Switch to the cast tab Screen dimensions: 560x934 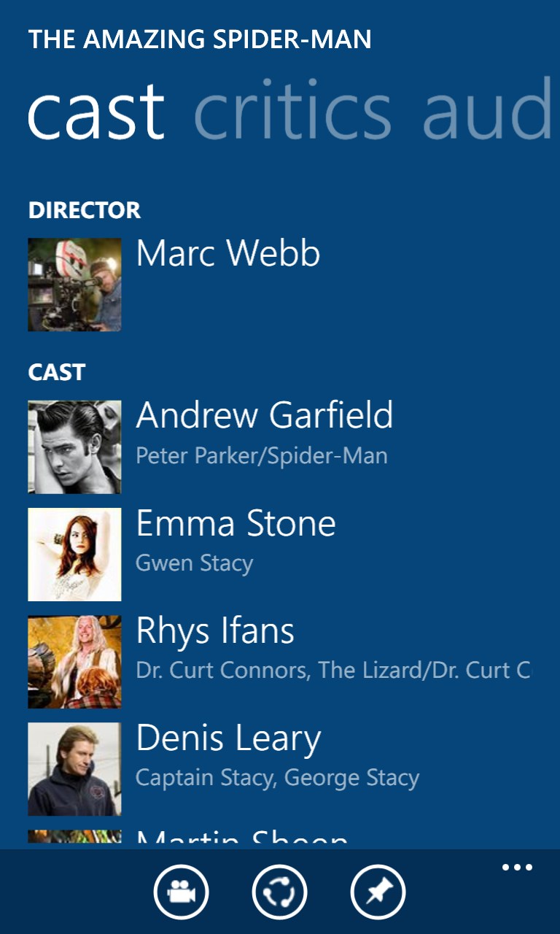(96, 112)
